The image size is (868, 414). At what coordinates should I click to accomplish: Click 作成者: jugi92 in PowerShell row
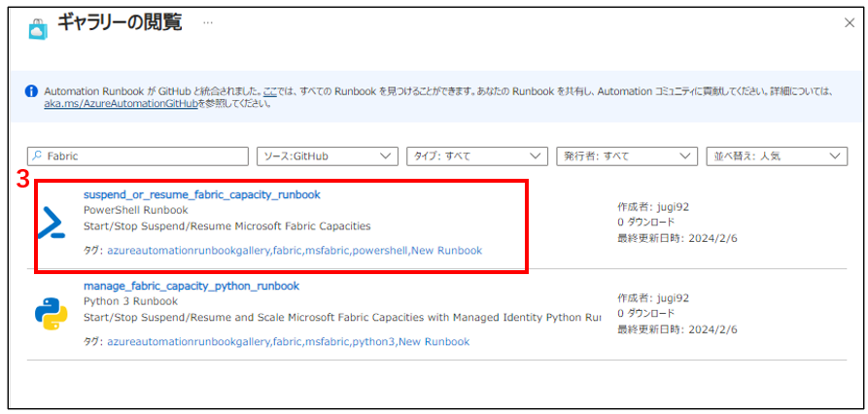[x=653, y=208]
